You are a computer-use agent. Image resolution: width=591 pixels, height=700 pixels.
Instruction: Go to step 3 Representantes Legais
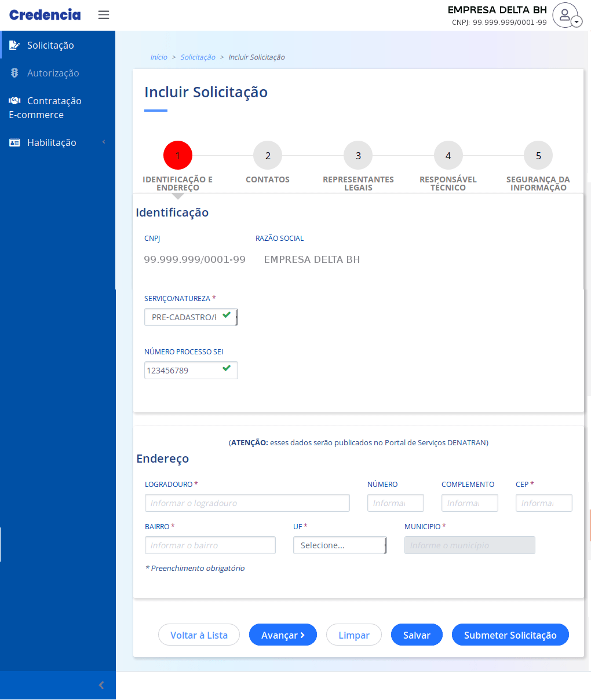(358, 156)
